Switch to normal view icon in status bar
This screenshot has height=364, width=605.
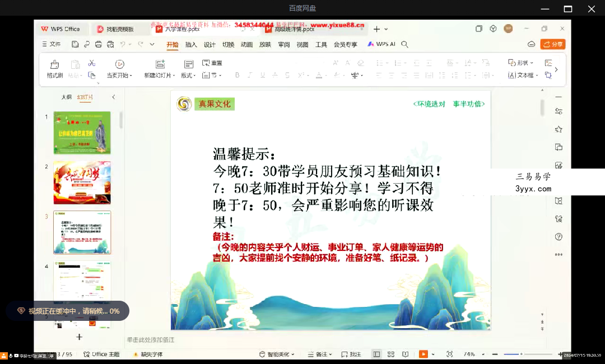pyautogui.click(x=376, y=354)
